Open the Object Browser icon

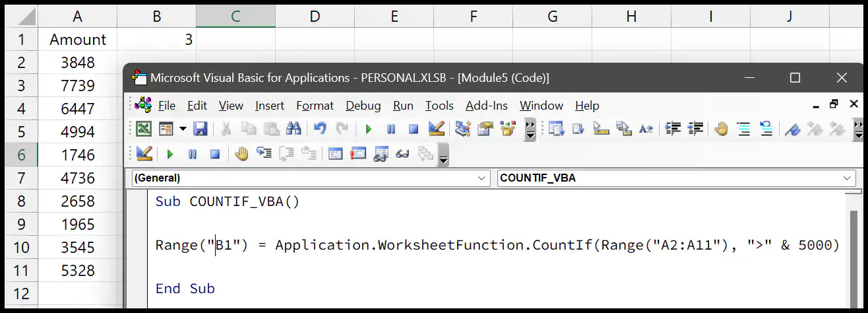pos(508,129)
